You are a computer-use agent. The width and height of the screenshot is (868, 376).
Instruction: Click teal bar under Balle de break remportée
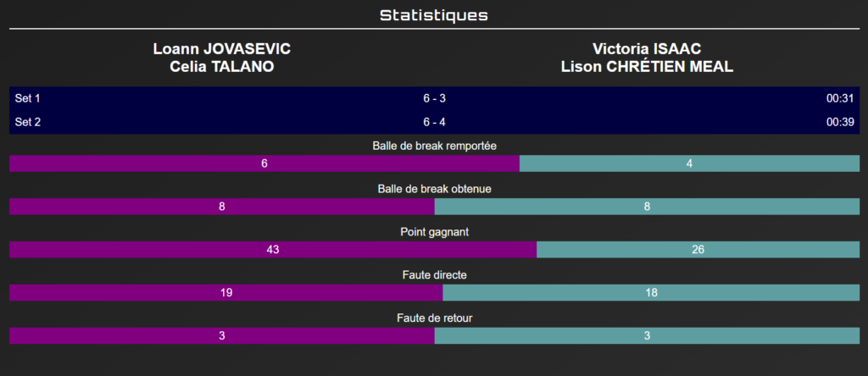[689, 163]
